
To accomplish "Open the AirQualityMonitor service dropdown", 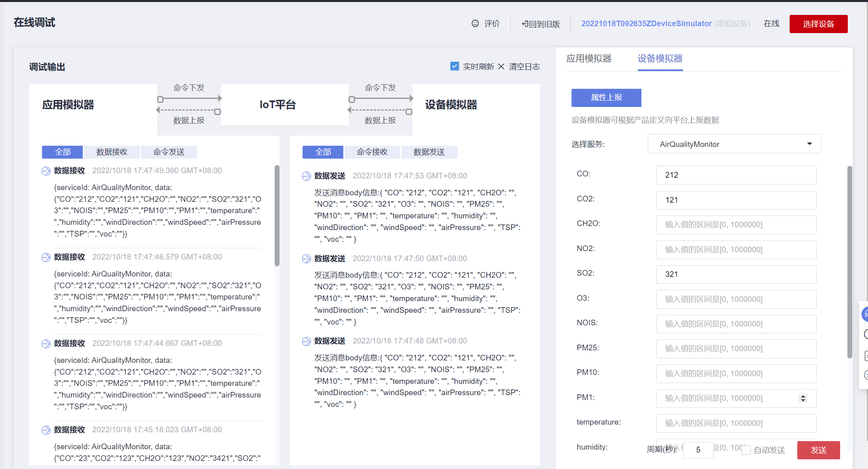I will tap(734, 144).
